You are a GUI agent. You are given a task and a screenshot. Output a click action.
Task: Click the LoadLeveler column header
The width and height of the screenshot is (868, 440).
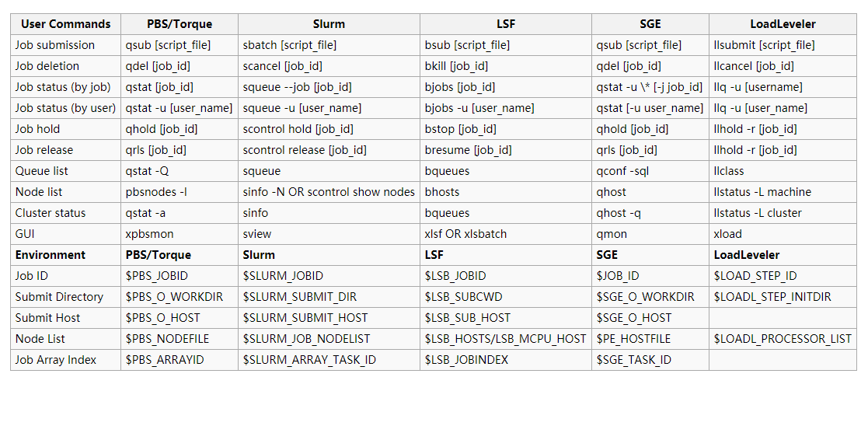click(783, 24)
